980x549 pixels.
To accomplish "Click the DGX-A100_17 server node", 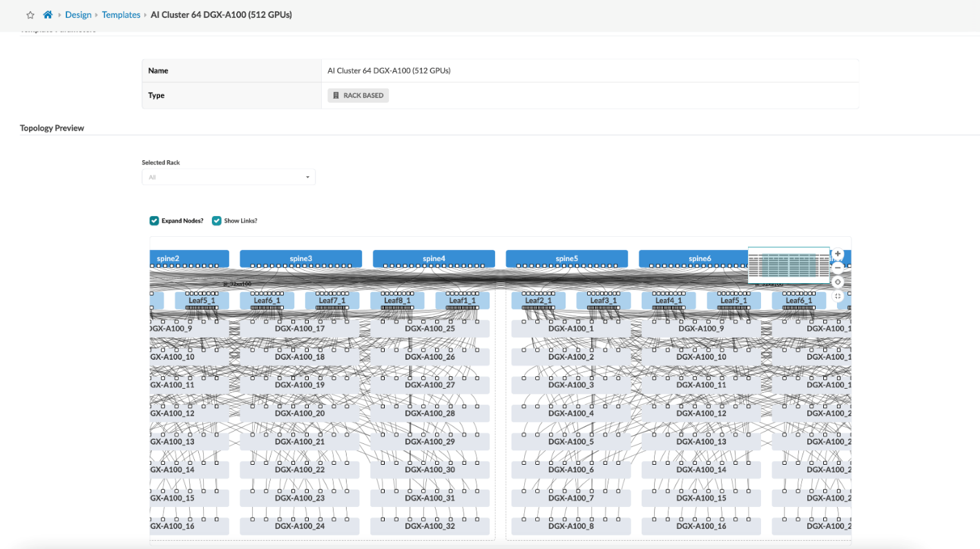I will tap(300, 329).
